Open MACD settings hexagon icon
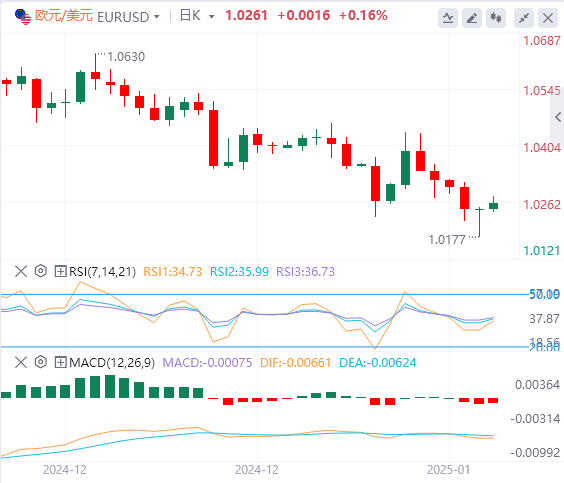 [41, 362]
